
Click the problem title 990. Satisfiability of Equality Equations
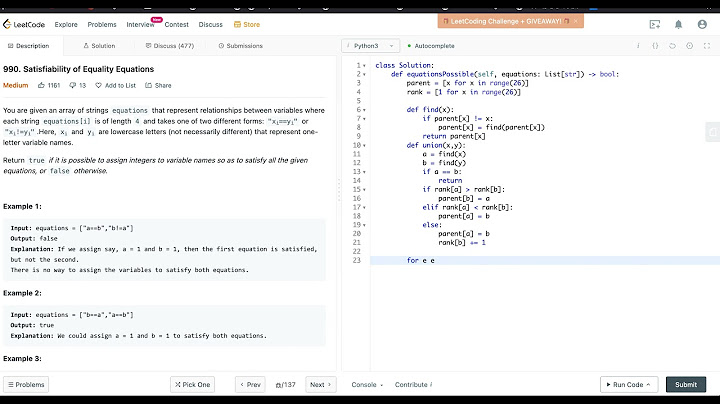(x=79, y=69)
